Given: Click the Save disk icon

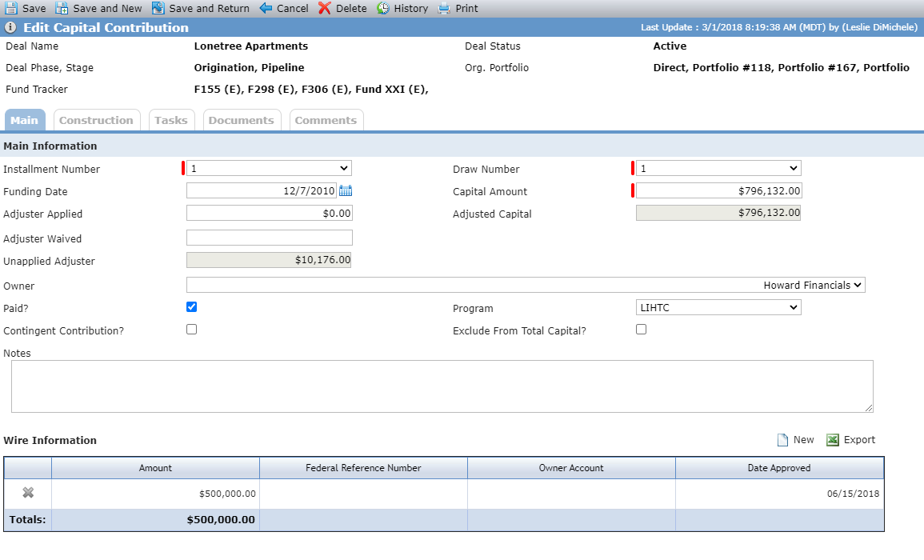Looking at the screenshot, I should click(x=10, y=8).
